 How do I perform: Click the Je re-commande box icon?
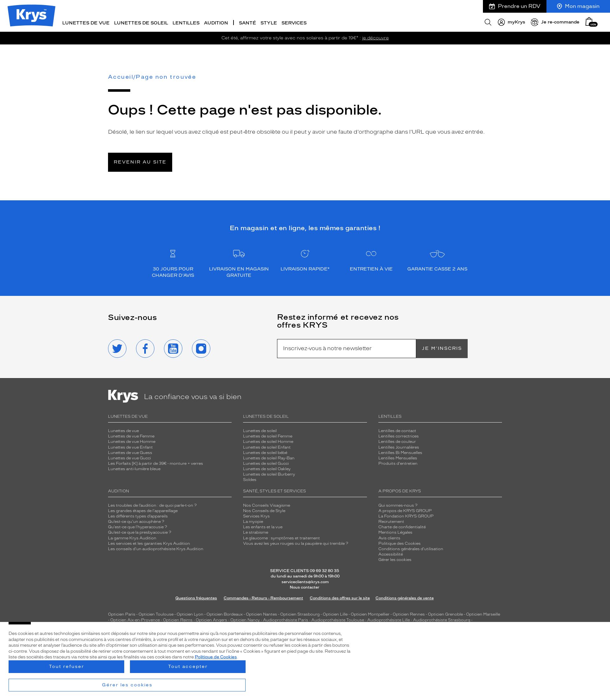[x=534, y=22]
